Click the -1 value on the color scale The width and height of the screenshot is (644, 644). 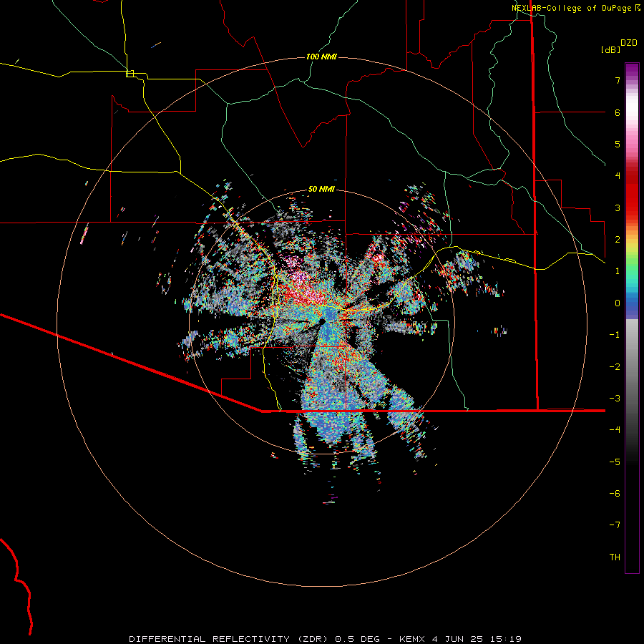click(x=615, y=335)
